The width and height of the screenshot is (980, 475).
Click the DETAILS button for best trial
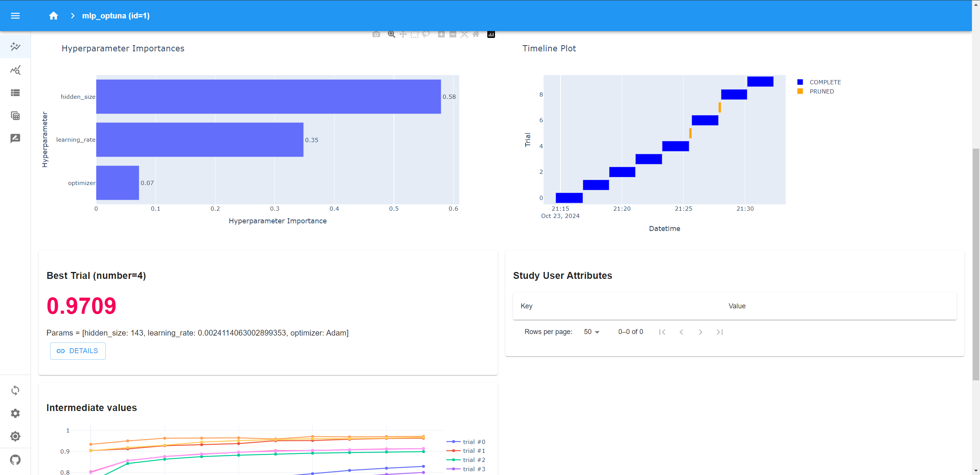tap(78, 351)
